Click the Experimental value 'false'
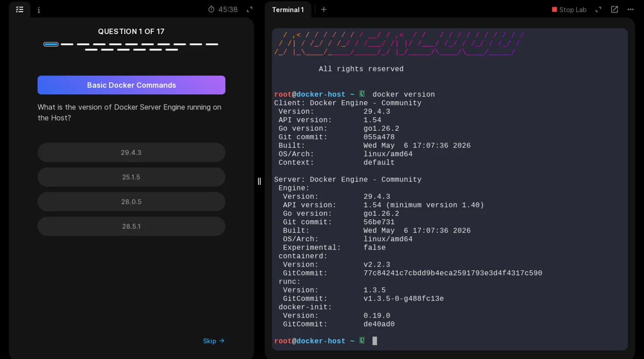Viewport: 644px width, 359px height. click(x=374, y=248)
